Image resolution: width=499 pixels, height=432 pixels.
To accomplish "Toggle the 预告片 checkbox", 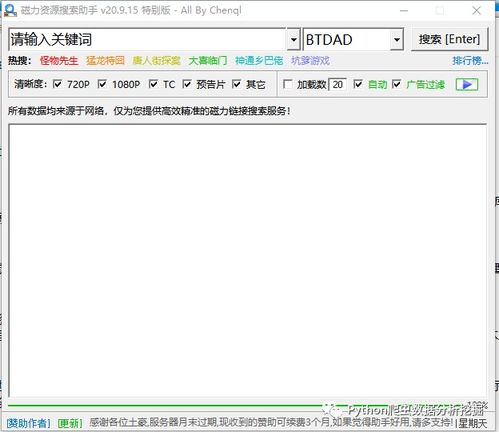I will pyautogui.click(x=187, y=84).
